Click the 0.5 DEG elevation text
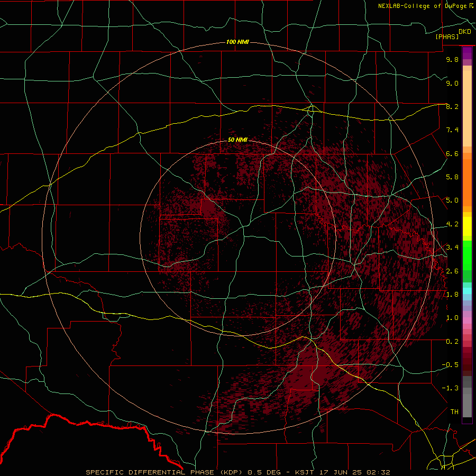 pos(264,472)
